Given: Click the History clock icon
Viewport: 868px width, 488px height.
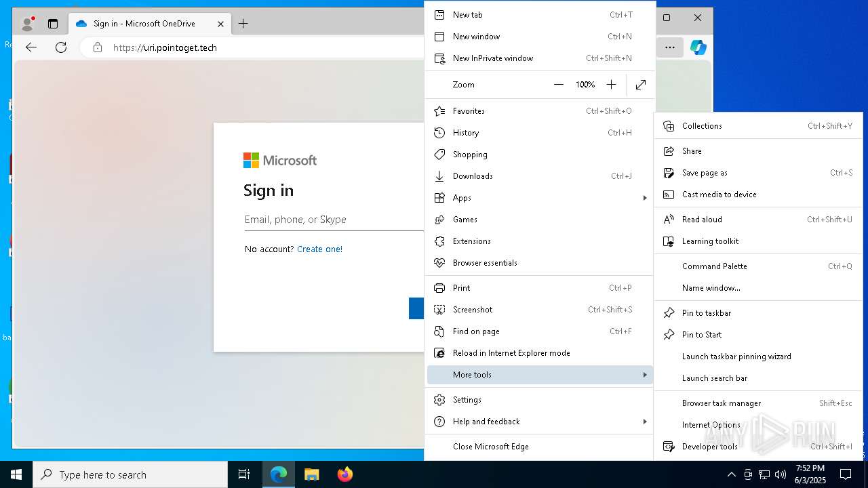Looking at the screenshot, I should coord(439,132).
